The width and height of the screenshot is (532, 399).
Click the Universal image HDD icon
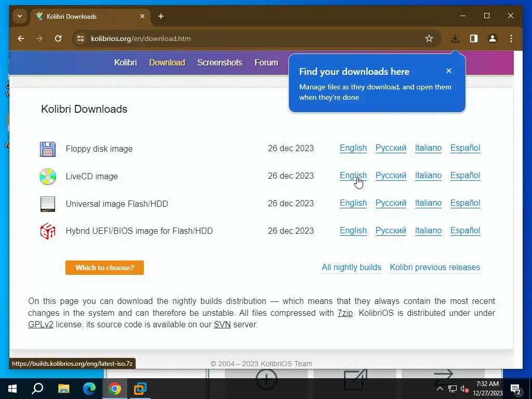pyautogui.click(x=47, y=204)
